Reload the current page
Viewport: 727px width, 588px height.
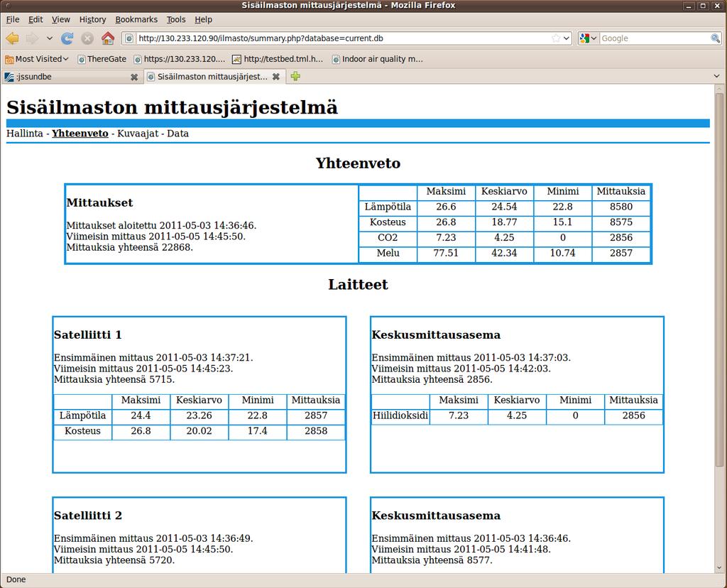tap(67, 38)
